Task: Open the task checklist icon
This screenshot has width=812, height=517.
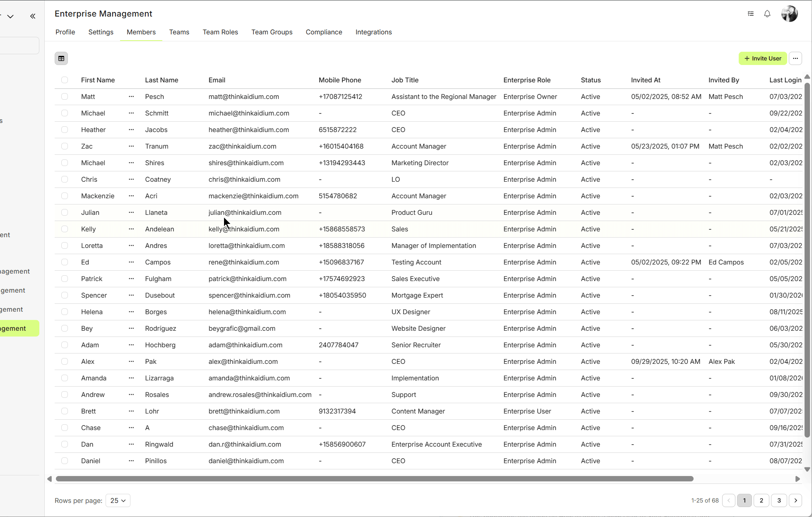Action: [x=750, y=14]
